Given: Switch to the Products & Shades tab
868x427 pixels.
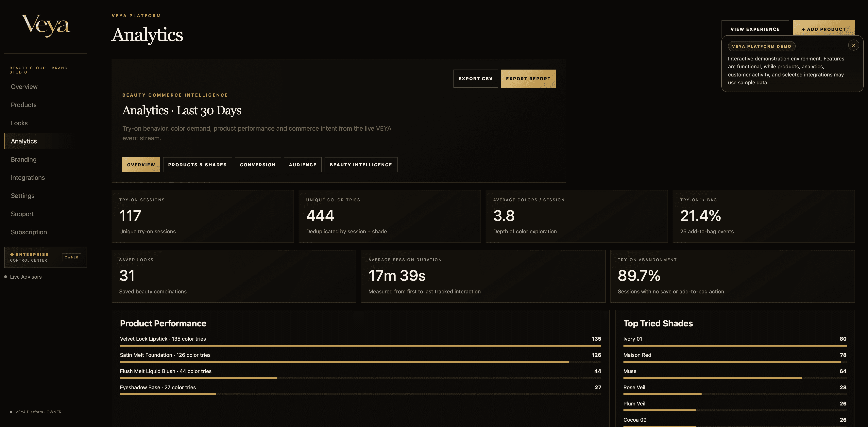Looking at the screenshot, I should (197, 165).
